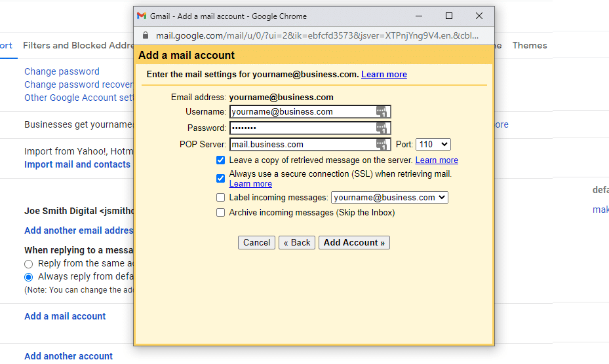Click the Gmail logo in the title bar

142,16
